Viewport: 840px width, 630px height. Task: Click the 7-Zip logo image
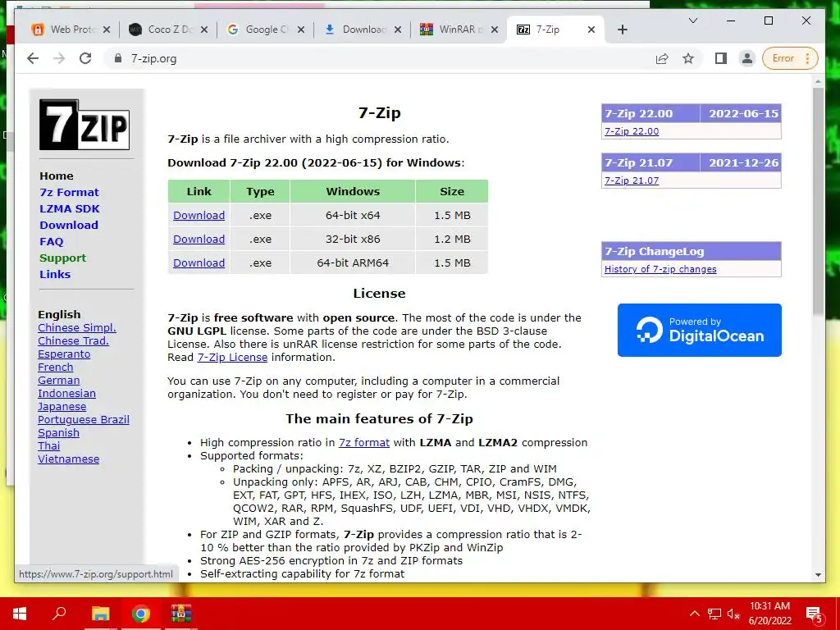(84, 125)
